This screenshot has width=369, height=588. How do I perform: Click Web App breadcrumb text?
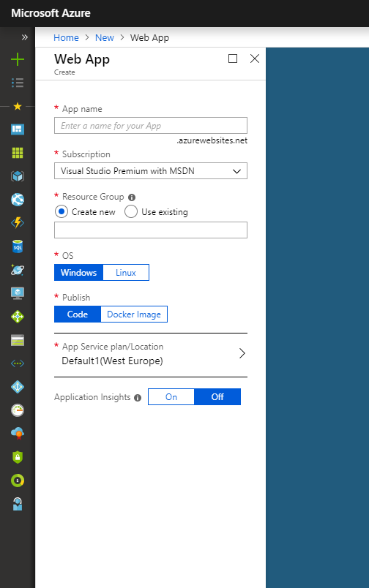point(149,38)
